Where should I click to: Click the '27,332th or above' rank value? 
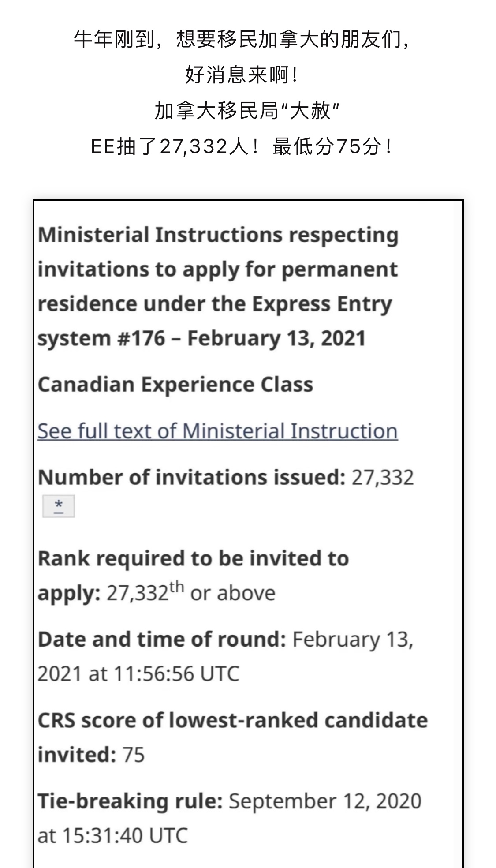(x=191, y=592)
